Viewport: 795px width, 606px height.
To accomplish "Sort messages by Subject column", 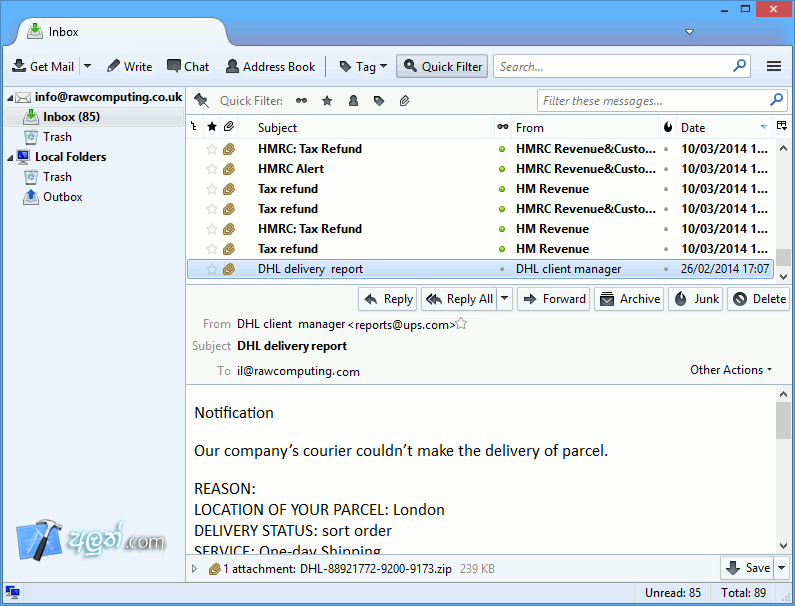I will click(366, 128).
